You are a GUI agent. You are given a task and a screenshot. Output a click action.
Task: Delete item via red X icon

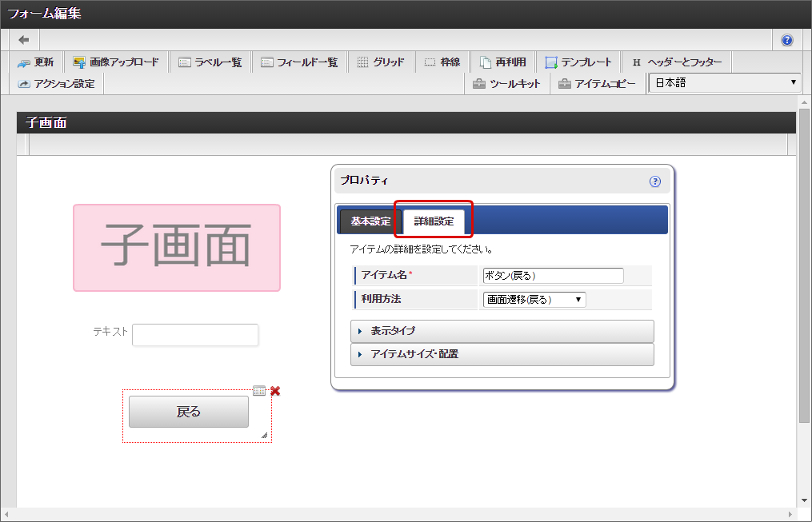275,391
